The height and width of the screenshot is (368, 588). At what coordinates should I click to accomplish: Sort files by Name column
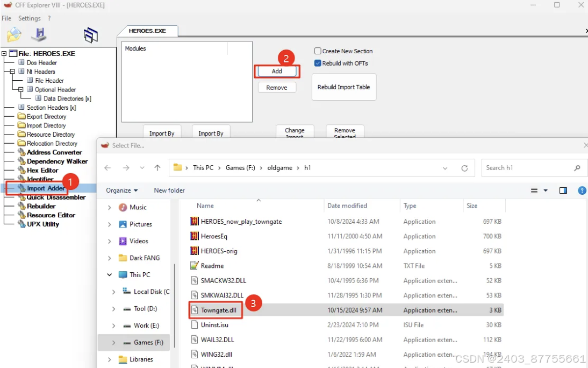pos(205,206)
